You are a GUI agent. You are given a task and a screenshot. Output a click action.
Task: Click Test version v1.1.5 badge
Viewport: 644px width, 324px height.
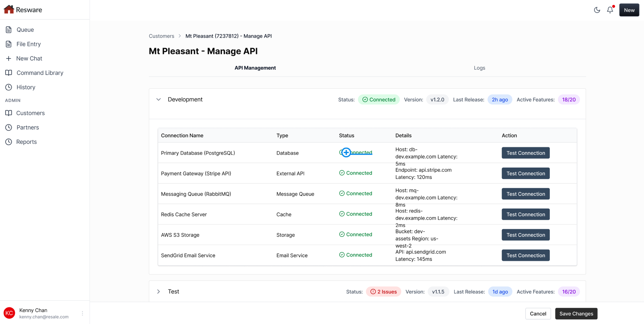(x=438, y=292)
